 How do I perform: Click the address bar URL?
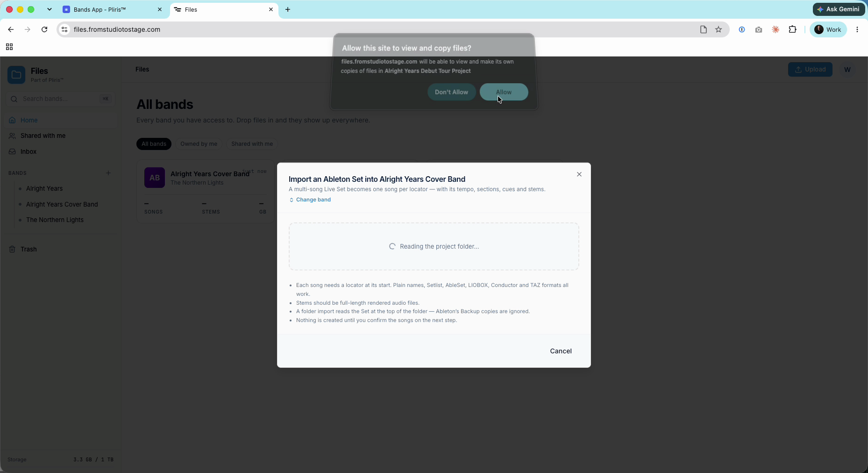pos(117,29)
